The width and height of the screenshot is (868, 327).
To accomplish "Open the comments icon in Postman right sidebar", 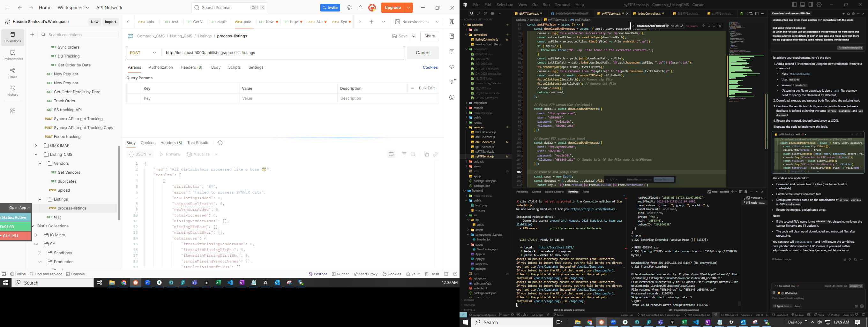I will tap(452, 51).
